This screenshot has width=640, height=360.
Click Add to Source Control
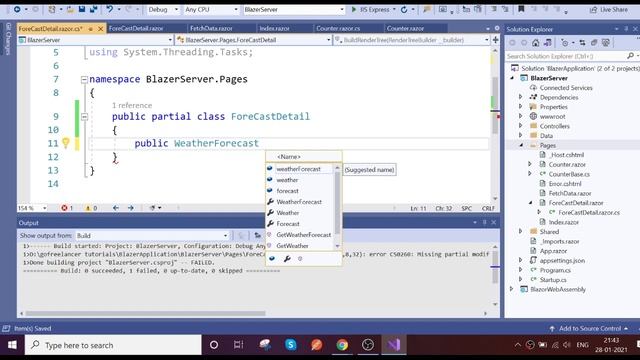589,329
